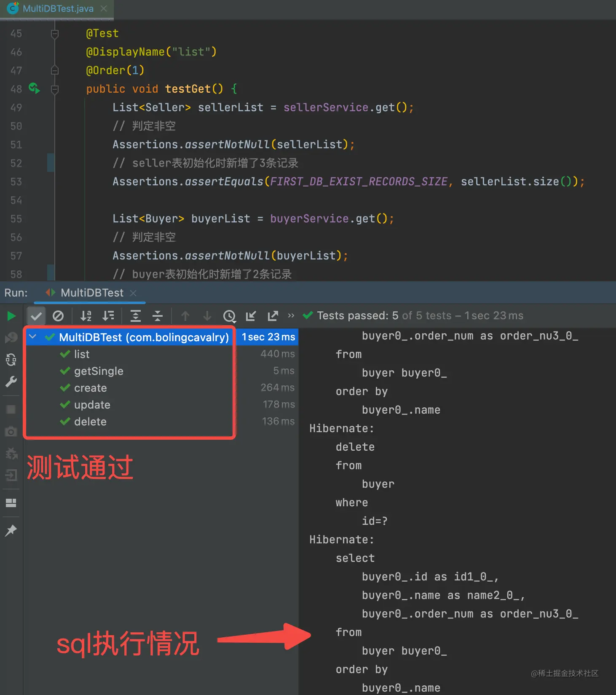This screenshot has height=695, width=616.
Task: Click the run test gutter icon at line 48
Action: (x=34, y=88)
